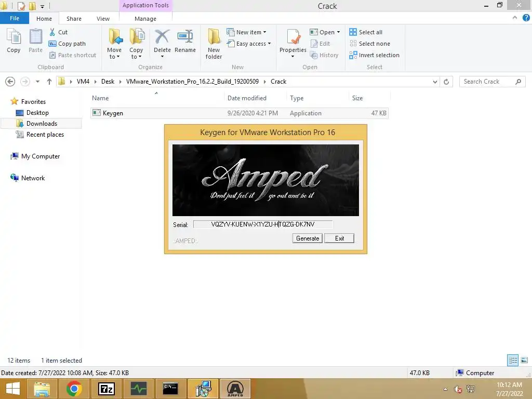The image size is (532, 399).
Task: Expand the Open button dropdown arrow
Action: (338, 32)
